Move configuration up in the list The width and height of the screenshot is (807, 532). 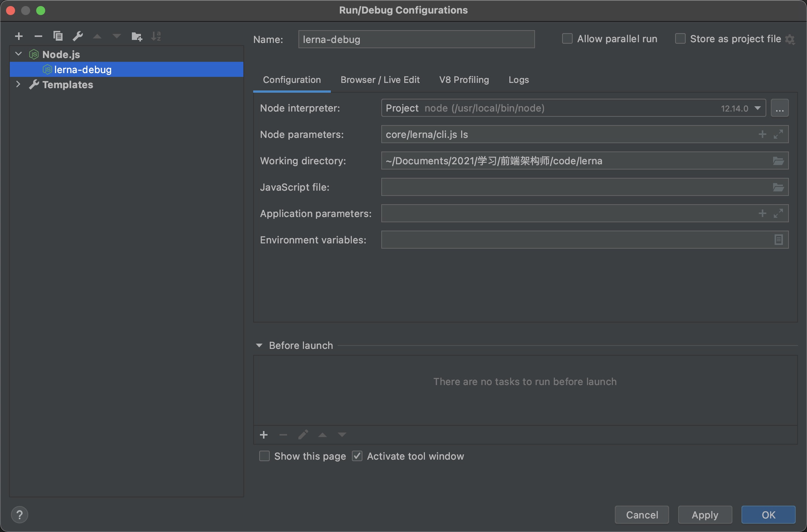[97, 36]
